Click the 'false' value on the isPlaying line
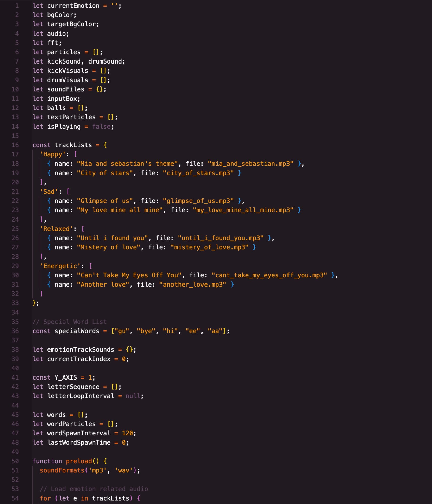Image resolution: width=432 pixels, height=504 pixels. coord(101,127)
